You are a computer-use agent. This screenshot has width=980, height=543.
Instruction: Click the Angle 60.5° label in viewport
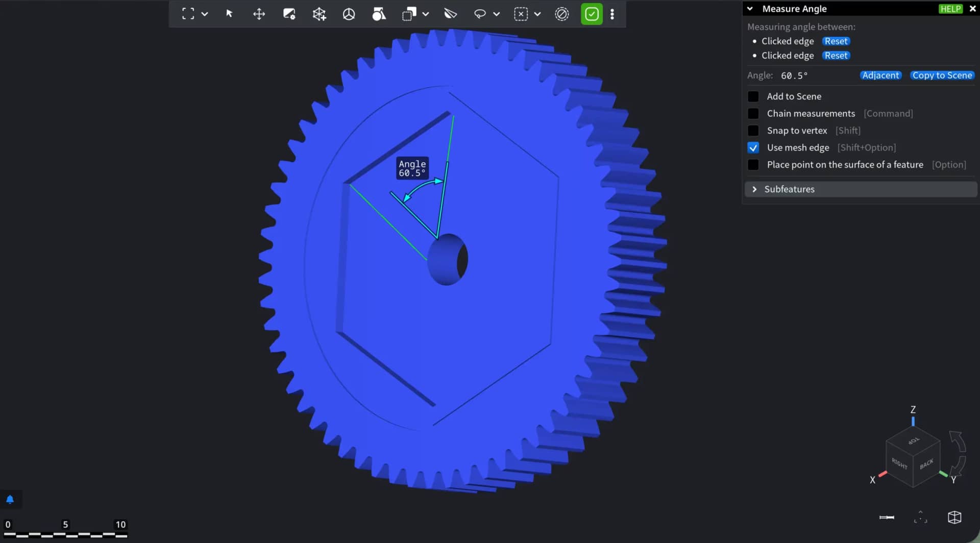point(412,168)
